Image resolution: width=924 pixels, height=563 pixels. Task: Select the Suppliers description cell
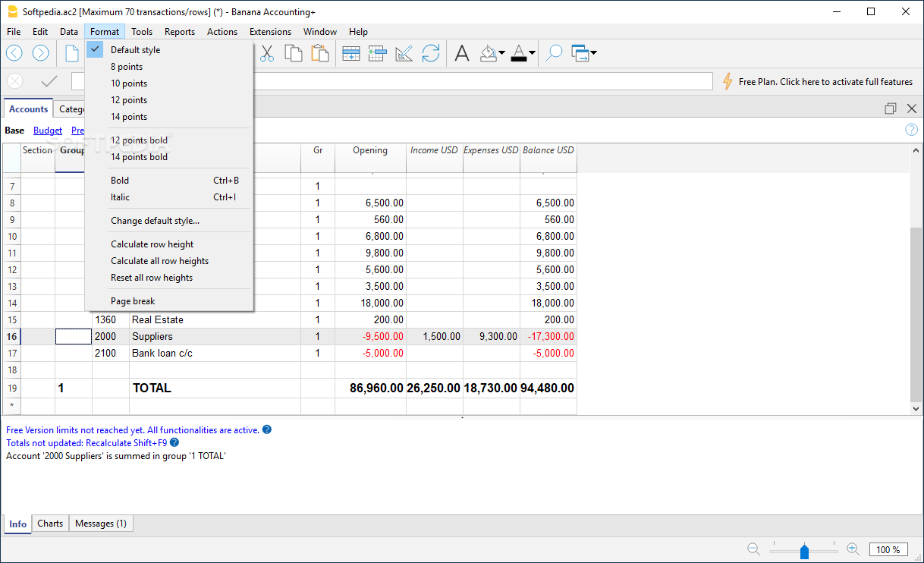(x=215, y=336)
